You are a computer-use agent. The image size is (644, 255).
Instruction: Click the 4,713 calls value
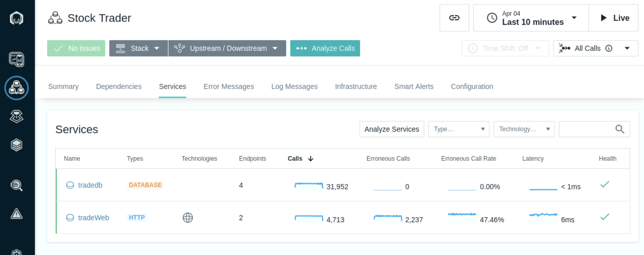tap(335, 219)
